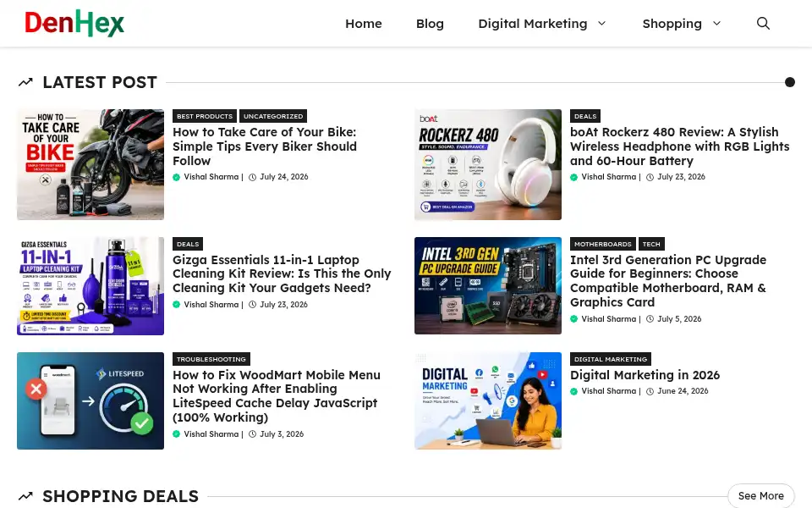Click the 11-in-1 laptop cleaning kit thumbnail
Screen dimensions: 812x508
91,286
